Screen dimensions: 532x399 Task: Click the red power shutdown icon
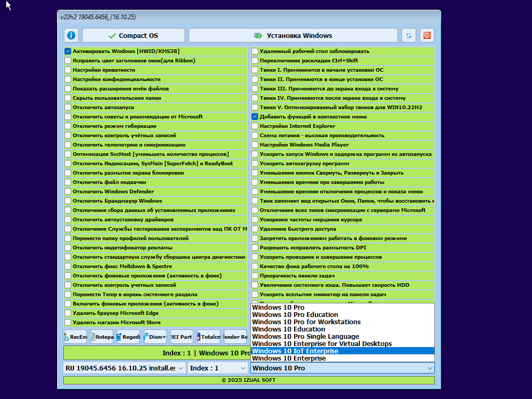427,35
